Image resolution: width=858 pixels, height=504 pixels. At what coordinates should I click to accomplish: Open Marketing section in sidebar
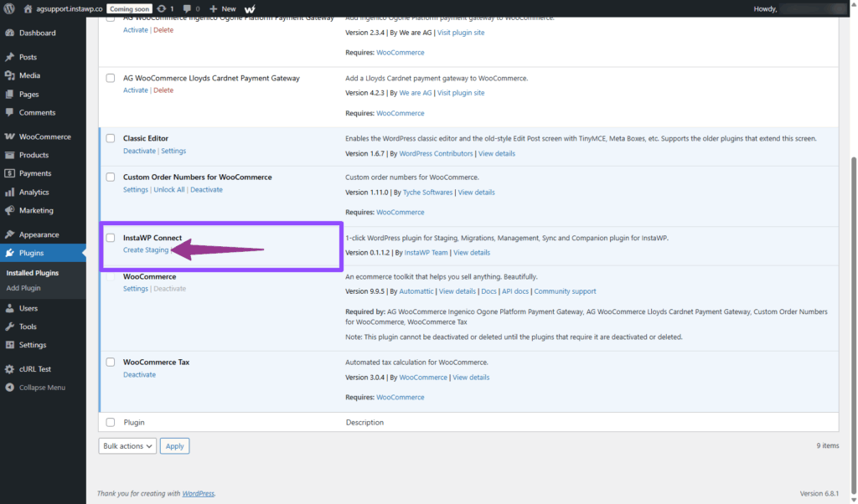36,210
